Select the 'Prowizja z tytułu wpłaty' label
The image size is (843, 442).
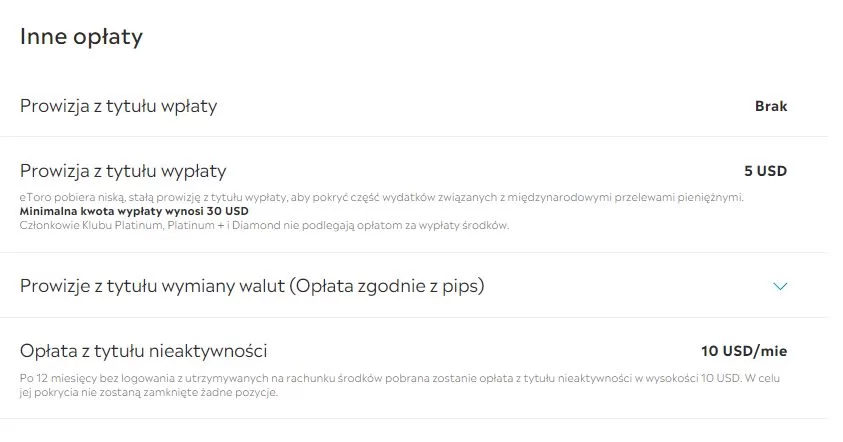119,106
